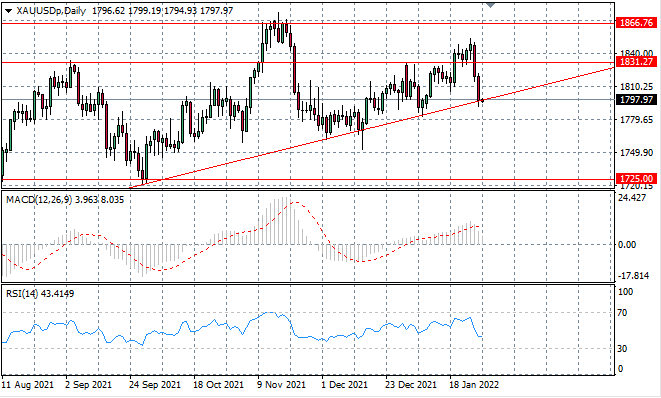
Task: Select the red 1866.76 price level label
Action: coord(637,22)
